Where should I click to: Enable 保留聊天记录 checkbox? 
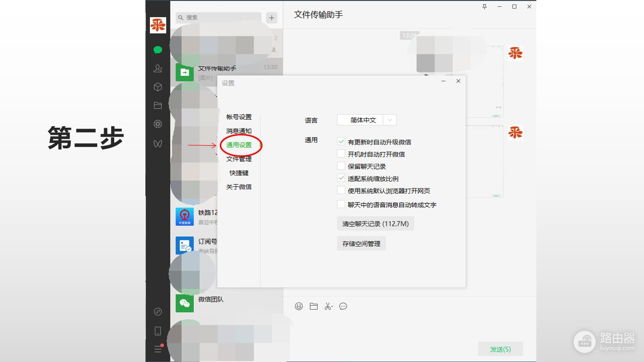[x=341, y=166]
